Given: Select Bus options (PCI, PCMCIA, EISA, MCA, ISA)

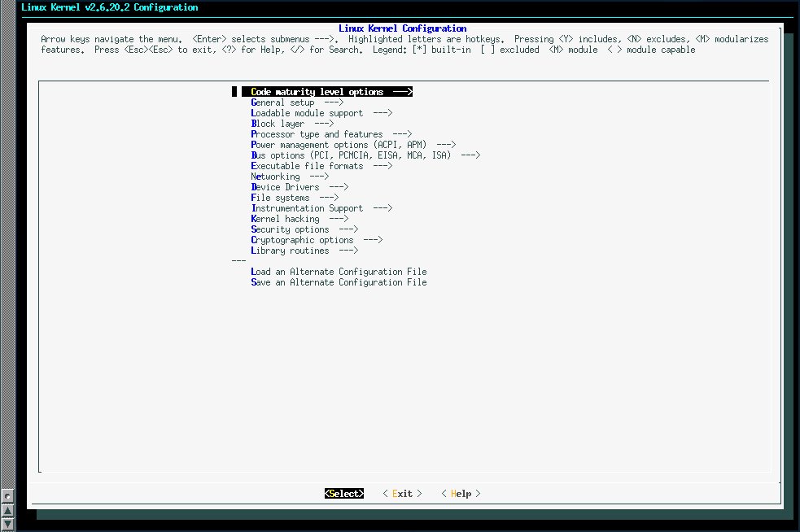Looking at the screenshot, I should (365, 155).
